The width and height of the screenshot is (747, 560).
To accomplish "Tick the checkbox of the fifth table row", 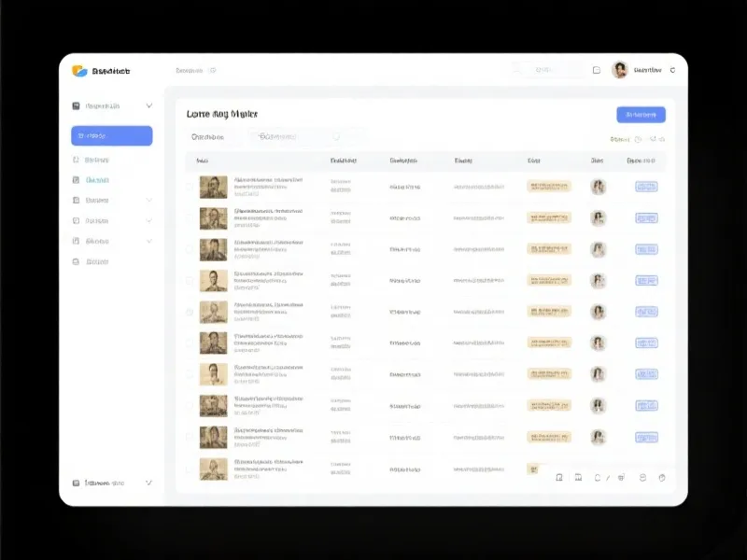I will [190, 312].
